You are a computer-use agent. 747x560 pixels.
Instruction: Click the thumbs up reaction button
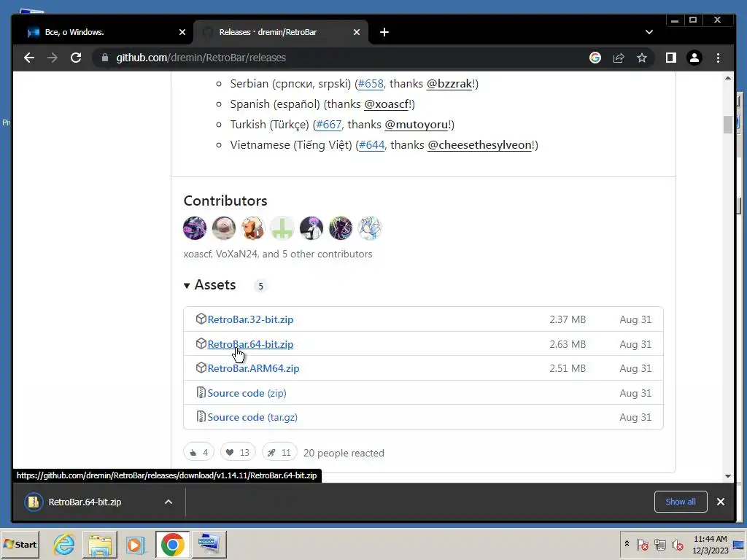click(x=198, y=452)
